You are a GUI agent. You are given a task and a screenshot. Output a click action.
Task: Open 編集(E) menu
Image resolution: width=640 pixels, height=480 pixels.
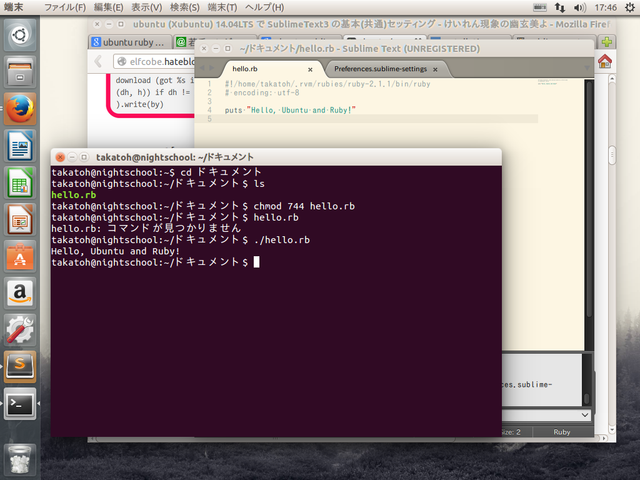pyautogui.click(x=108, y=7)
